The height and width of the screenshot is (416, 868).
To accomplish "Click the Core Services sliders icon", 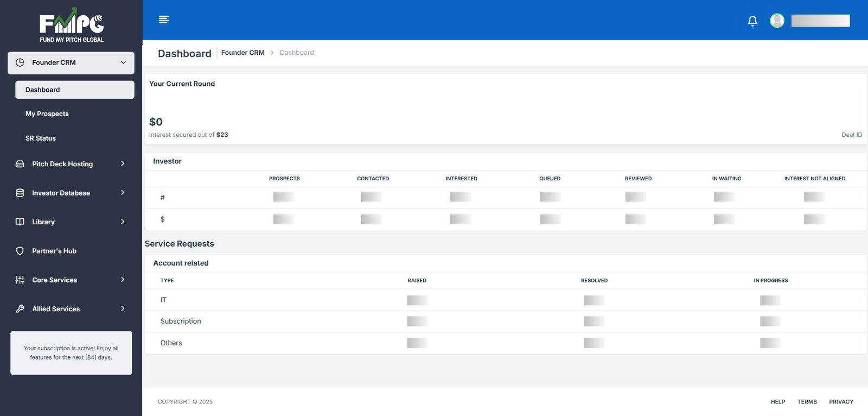I will pos(20,280).
